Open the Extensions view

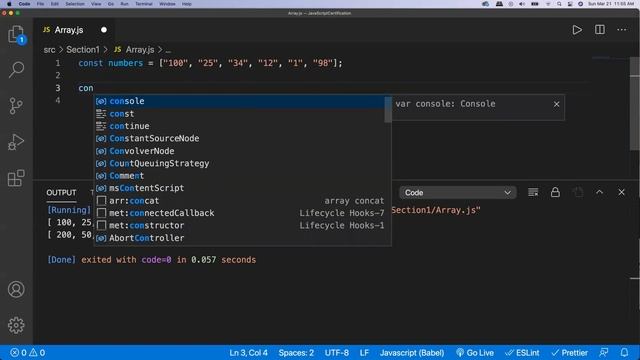tap(16, 178)
